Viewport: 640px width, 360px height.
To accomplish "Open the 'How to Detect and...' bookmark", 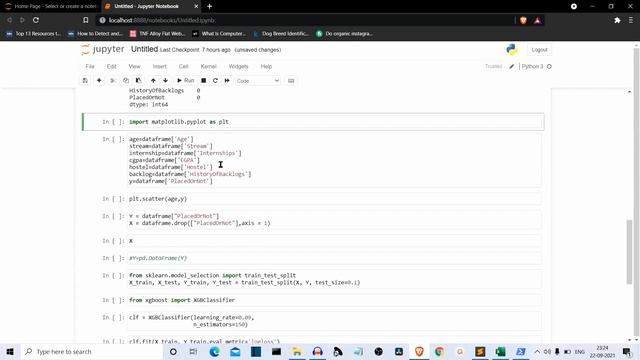I will click(95, 34).
